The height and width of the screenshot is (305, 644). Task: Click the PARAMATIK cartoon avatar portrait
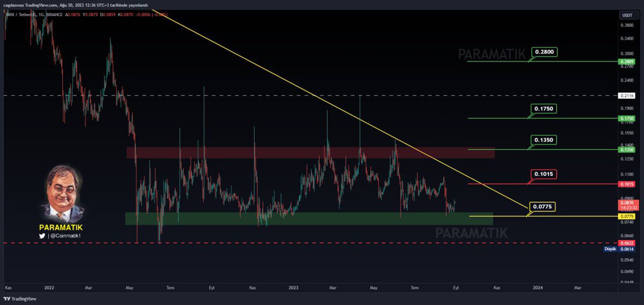(x=62, y=194)
